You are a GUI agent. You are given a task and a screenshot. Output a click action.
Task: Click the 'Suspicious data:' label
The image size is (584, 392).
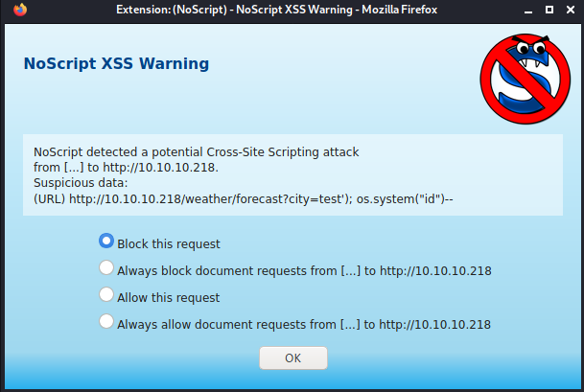[81, 183]
